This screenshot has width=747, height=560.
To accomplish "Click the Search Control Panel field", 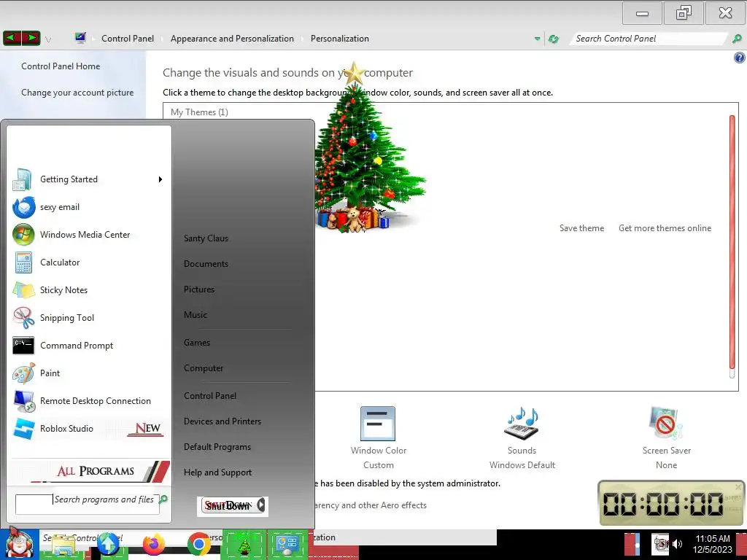I will click(650, 39).
